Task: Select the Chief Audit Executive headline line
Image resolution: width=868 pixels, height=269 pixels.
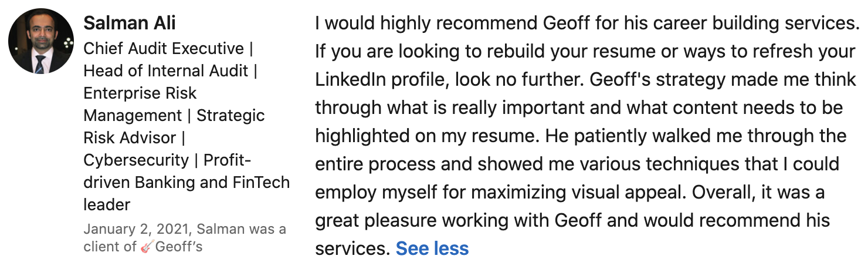Action: [x=168, y=48]
